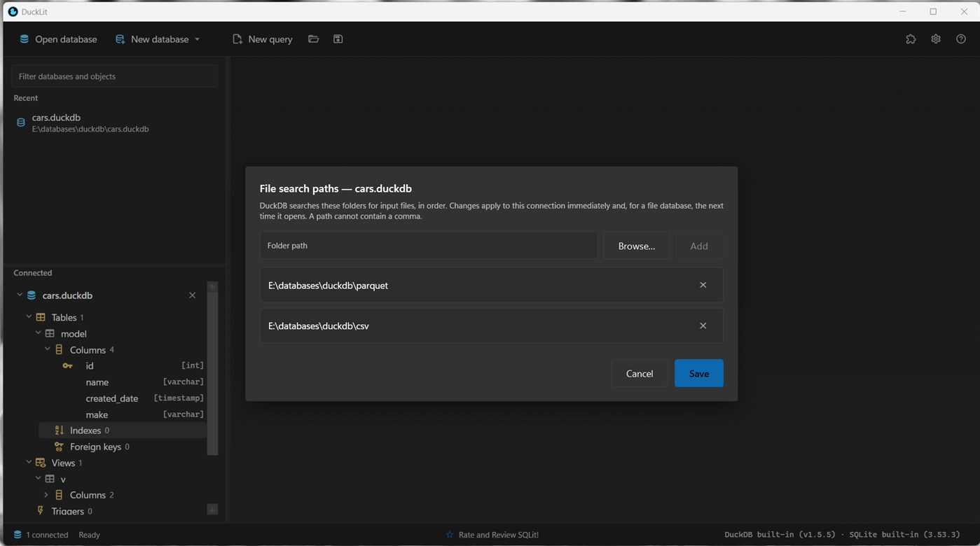The width and height of the screenshot is (980, 546).
Task: Click the connected database icon in status bar
Action: 18,535
